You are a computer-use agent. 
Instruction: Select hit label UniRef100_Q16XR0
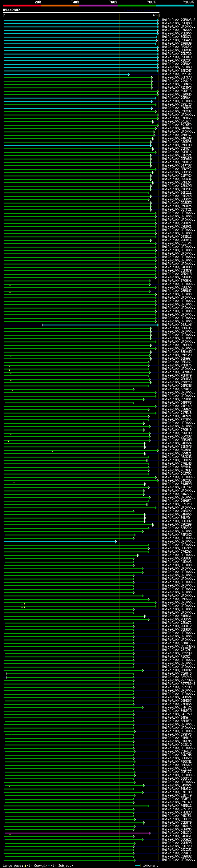click(x=177, y=511)
